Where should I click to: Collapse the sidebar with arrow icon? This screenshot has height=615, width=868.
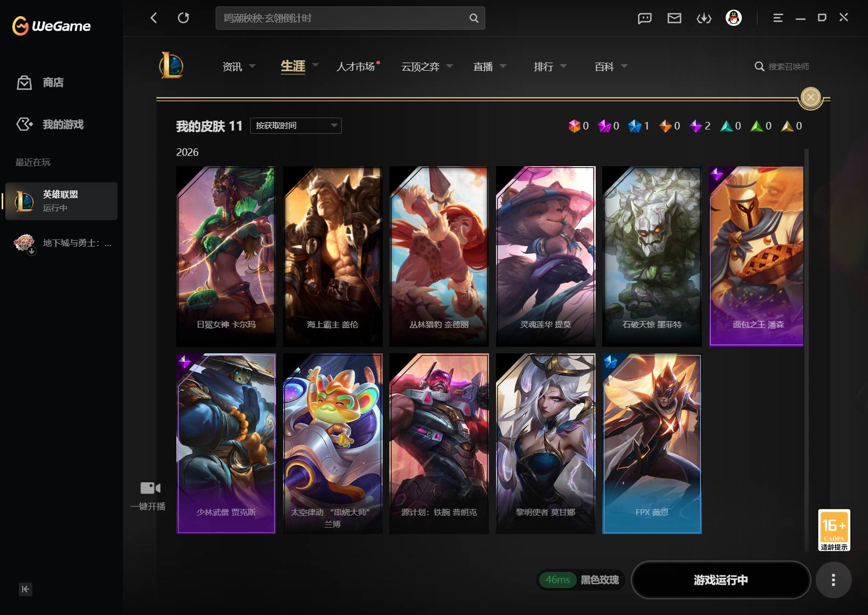[x=25, y=589]
